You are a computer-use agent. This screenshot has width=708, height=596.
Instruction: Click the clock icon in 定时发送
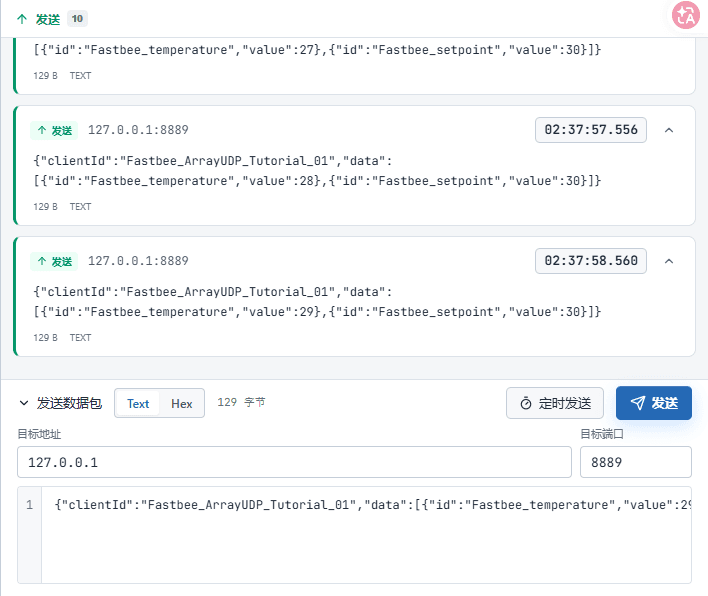click(x=526, y=403)
